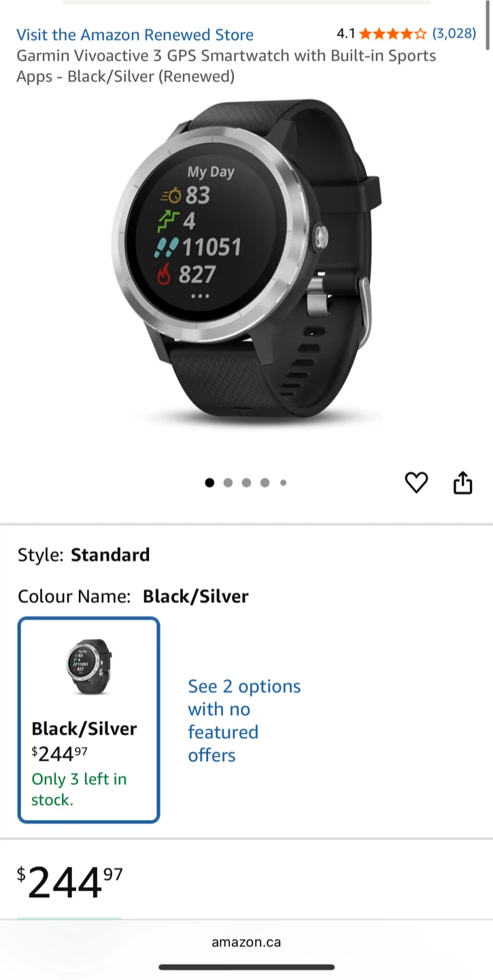Go to fourth image carousel dot
The image size is (493, 980).
265,483
